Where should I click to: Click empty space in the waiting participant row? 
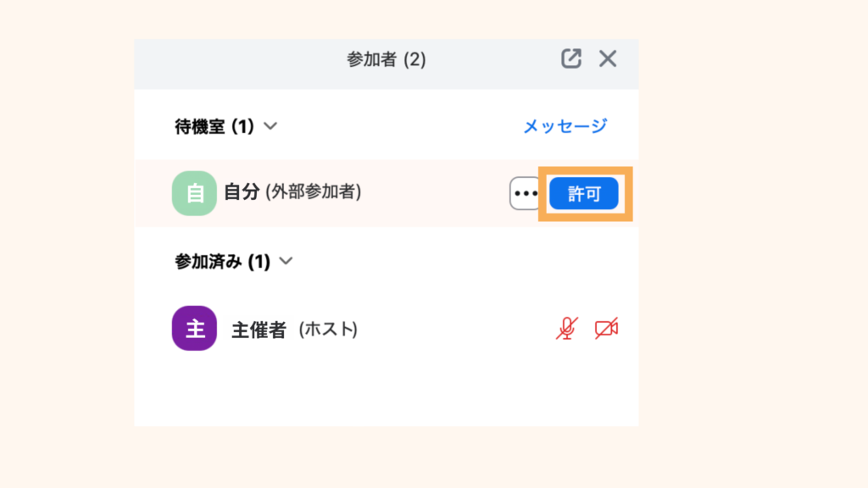pos(432,193)
